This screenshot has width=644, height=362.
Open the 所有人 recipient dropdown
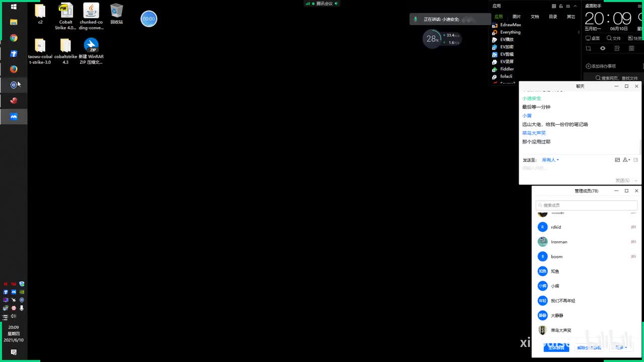(x=550, y=160)
